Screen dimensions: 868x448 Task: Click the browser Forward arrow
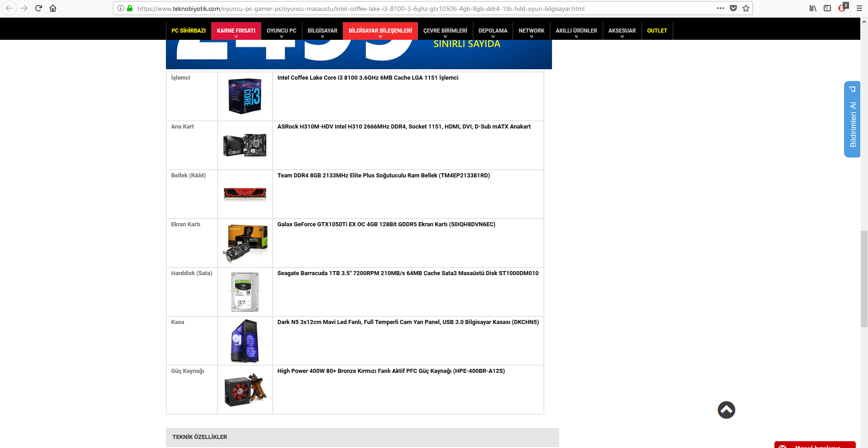[24, 8]
